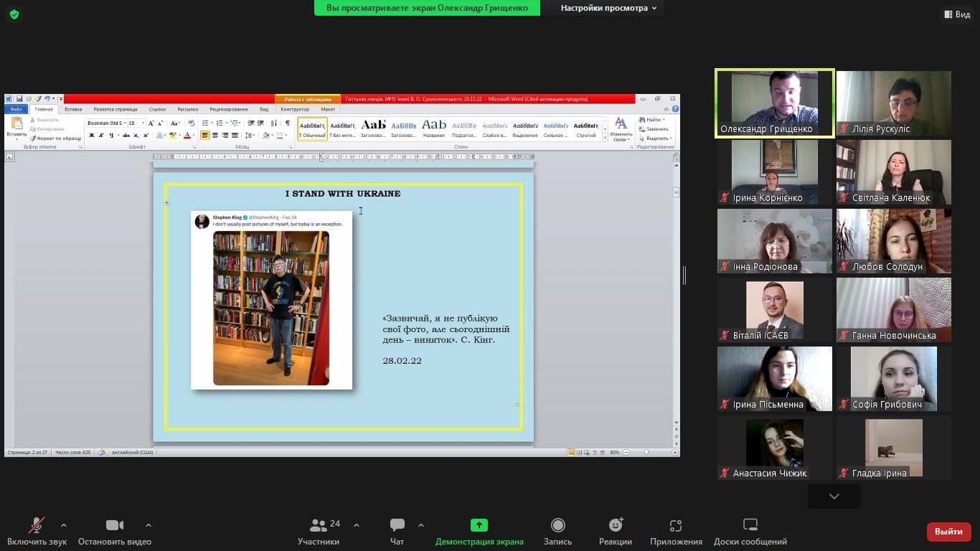Screen dimensions: 980x551
Task: Click the Вид view layout button
Action: pos(957,14)
